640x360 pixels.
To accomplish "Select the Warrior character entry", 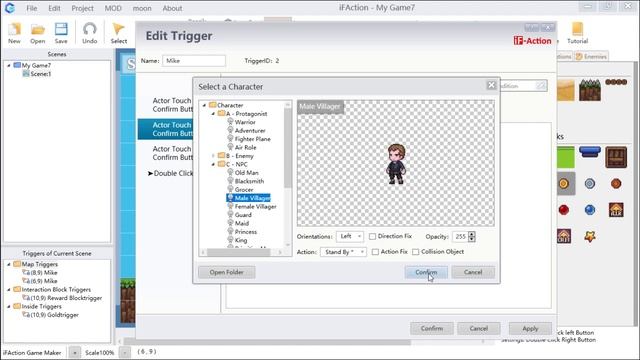I will click(245, 122).
